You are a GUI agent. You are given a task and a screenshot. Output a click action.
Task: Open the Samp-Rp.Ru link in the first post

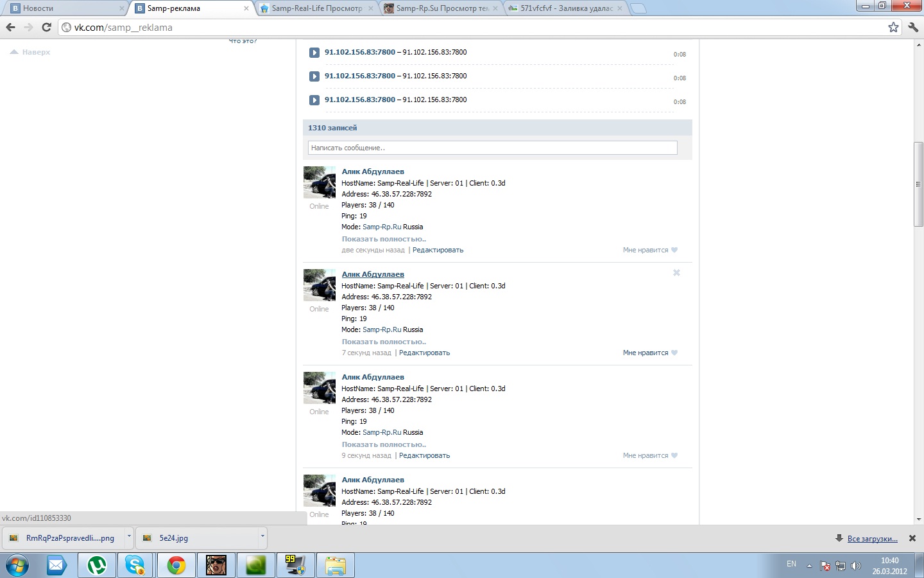(382, 227)
